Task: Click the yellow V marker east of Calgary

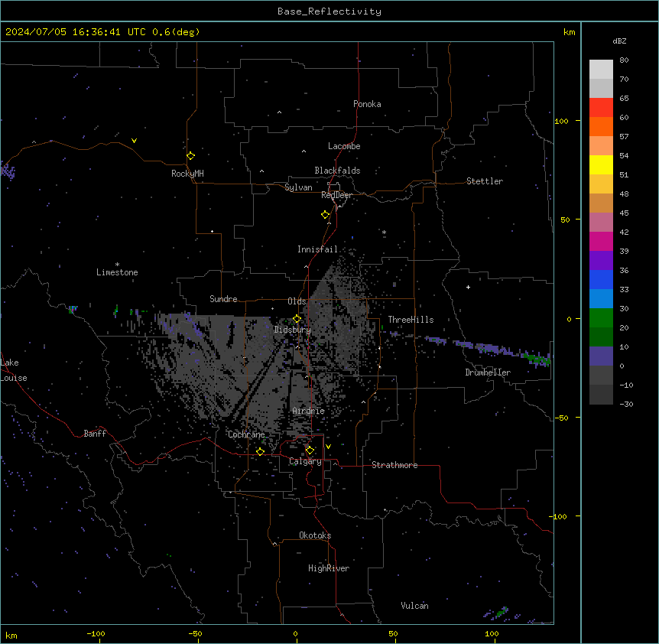Action: [328, 447]
